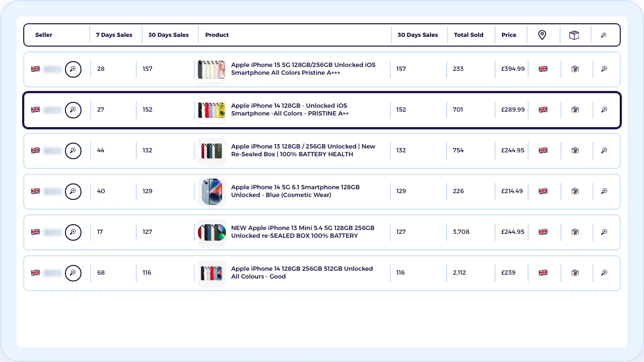Inspect seller of iPhone 13 Re-Sealed Box listing
The width and height of the screenshot is (644, 362).
click(73, 150)
